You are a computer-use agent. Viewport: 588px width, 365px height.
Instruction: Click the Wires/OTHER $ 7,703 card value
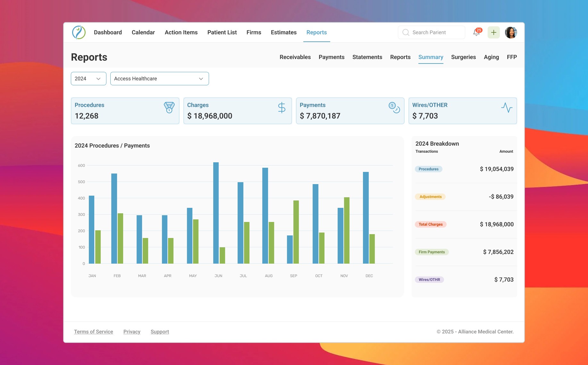(425, 116)
